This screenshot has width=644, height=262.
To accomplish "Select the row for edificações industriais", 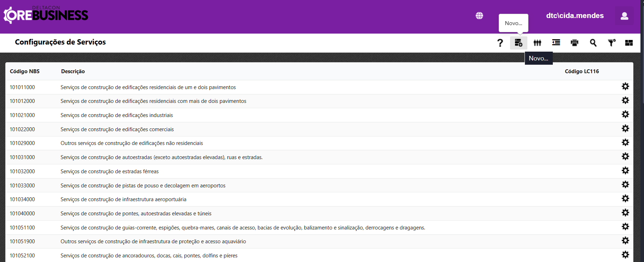I will (x=117, y=115).
